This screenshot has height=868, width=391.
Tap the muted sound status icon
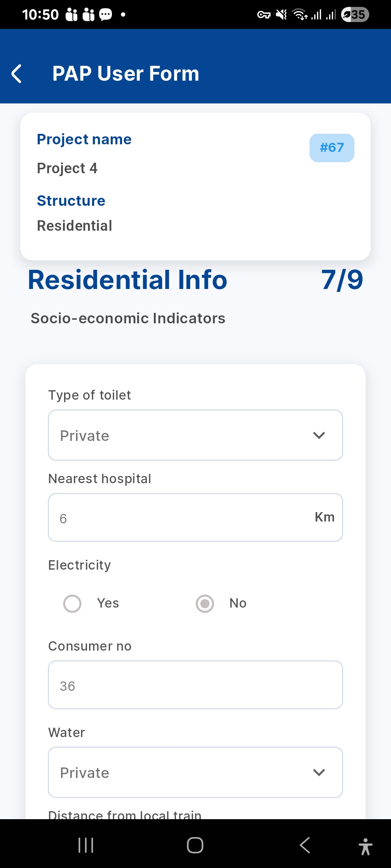[281, 14]
